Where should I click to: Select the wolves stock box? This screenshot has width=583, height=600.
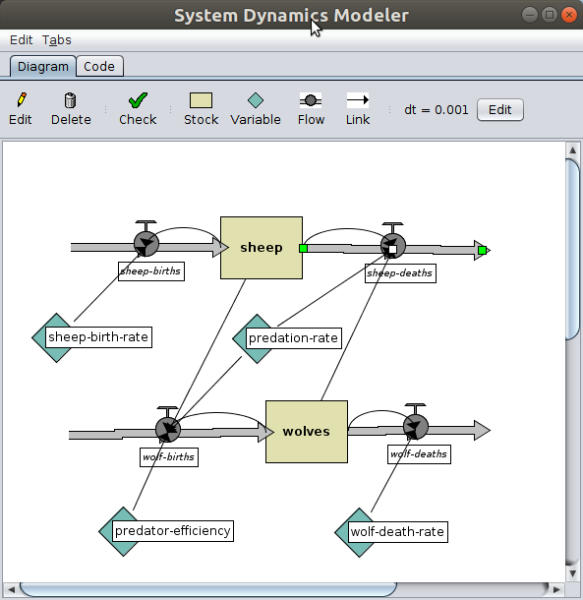point(306,432)
